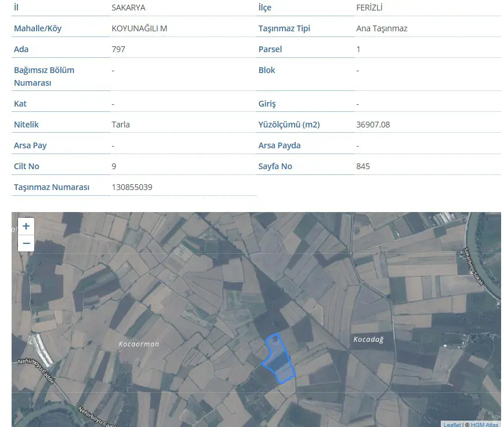
Task: Click the İl value SAKARYA
Action: point(128,8)
